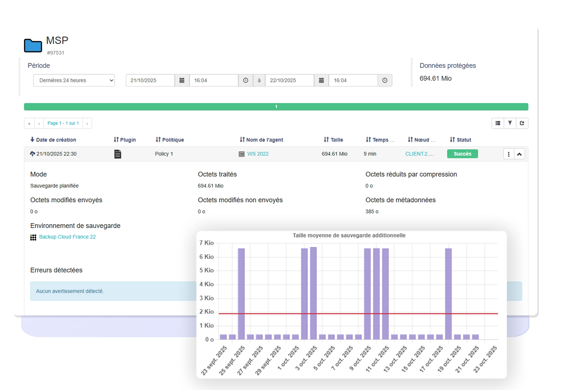Click the filter funnel icon
Image resolution: width=588 pixels, height=390 pixels.
pyautogui.click(x=510, y=123)
